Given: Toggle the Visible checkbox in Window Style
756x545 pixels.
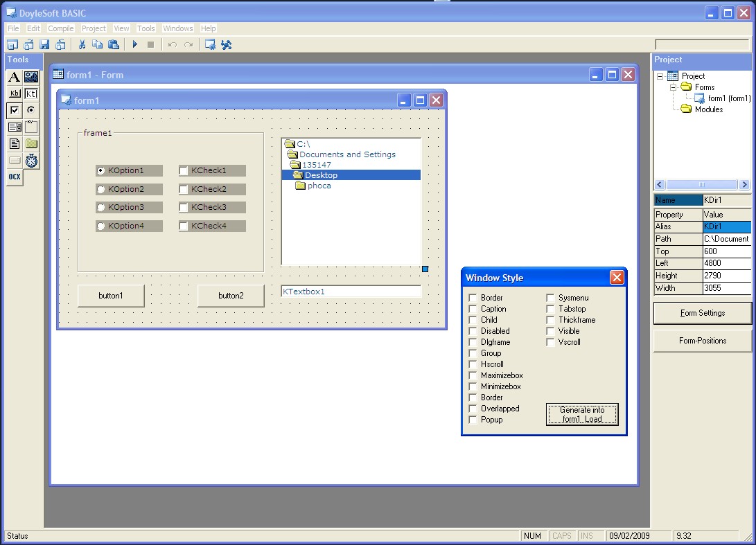Looking at the screenshot, I should pos(550,331).
